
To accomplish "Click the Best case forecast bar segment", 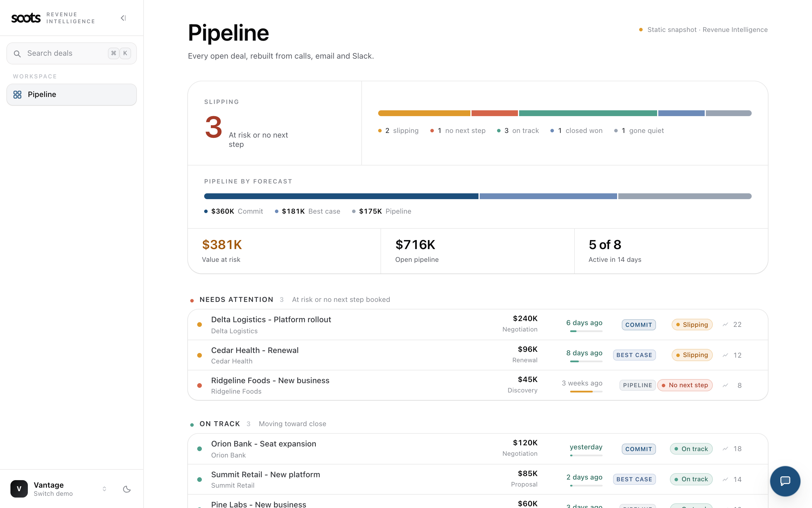I will click(x=548, y=196).
